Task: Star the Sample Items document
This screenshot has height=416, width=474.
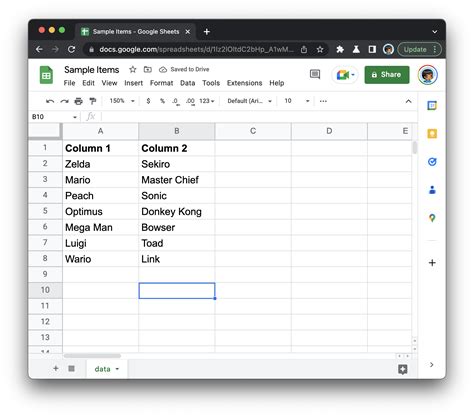Action: click(x=133, y=69)
